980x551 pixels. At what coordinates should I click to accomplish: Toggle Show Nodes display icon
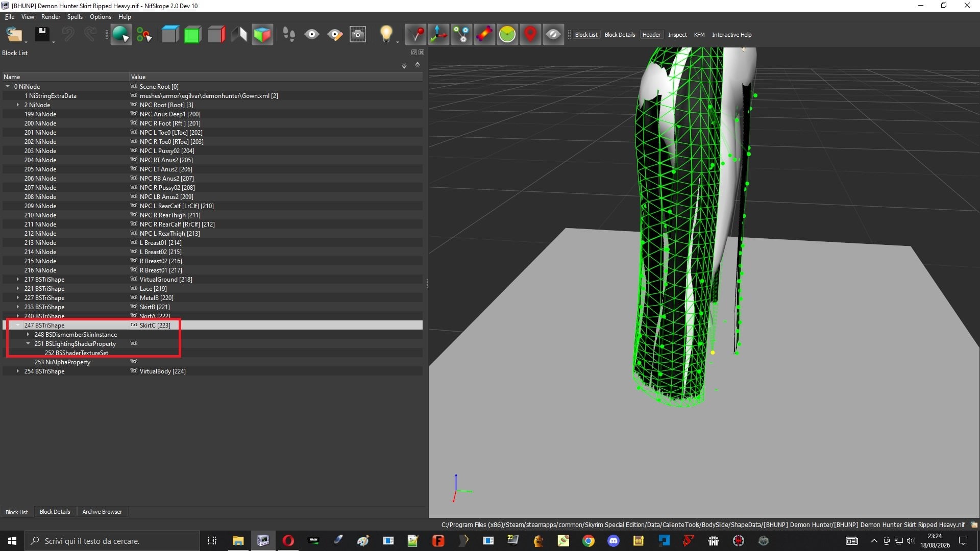[461, 35]
